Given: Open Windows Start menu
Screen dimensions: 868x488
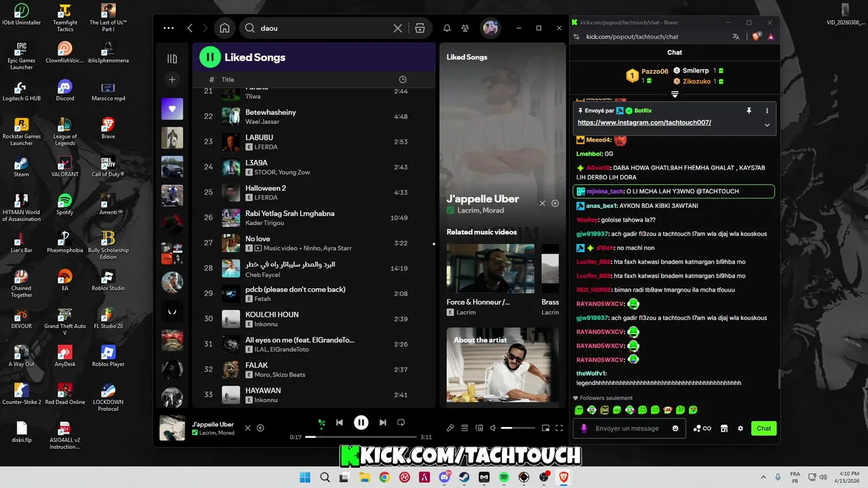Looking at the screenshot, I should coord(306,477).
